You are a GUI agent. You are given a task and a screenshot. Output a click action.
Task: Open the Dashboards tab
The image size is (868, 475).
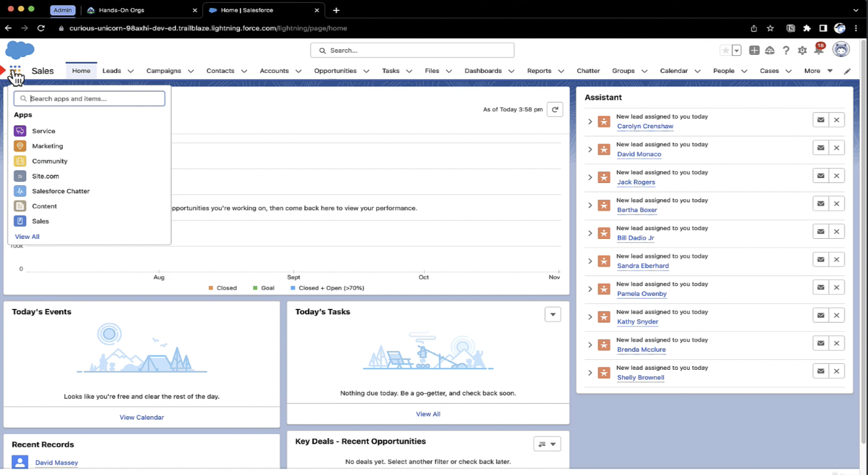click(x=483, y=71)
